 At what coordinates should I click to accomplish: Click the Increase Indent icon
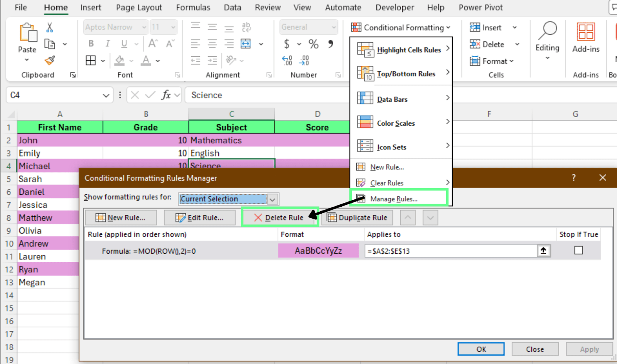click(212, 61)
